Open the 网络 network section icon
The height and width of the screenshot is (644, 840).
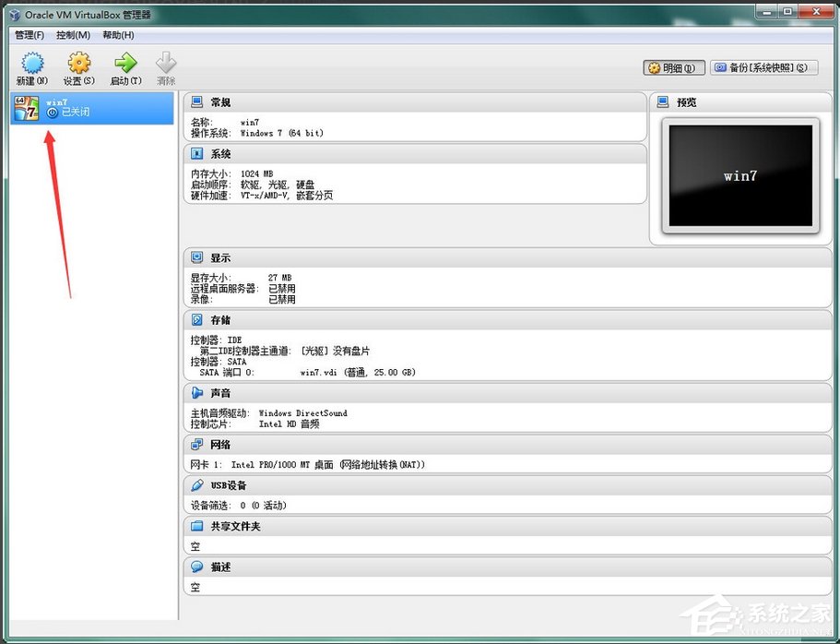(x=195, y=445)
